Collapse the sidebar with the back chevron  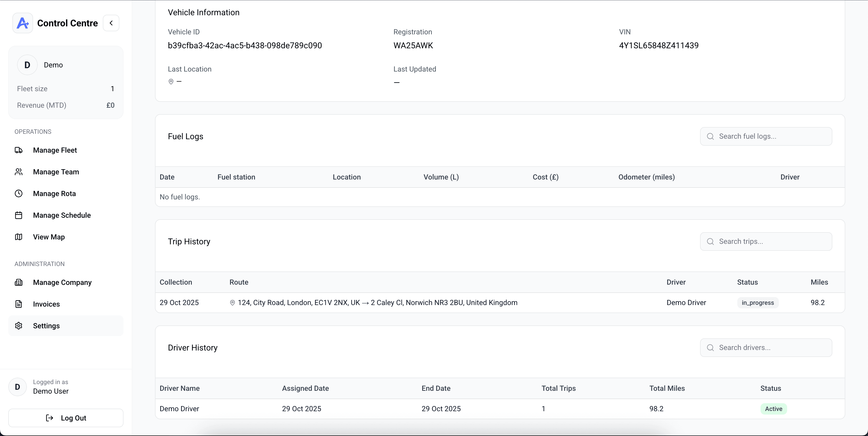(111, 23)
